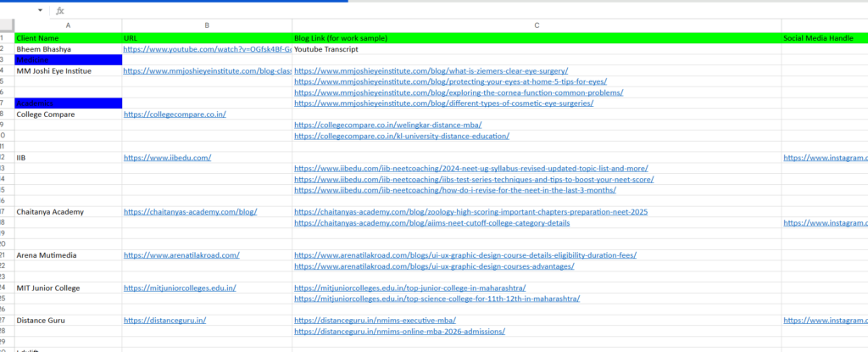
Task: Open the www.iibedu.com homepage link
Action: point(167,158)
